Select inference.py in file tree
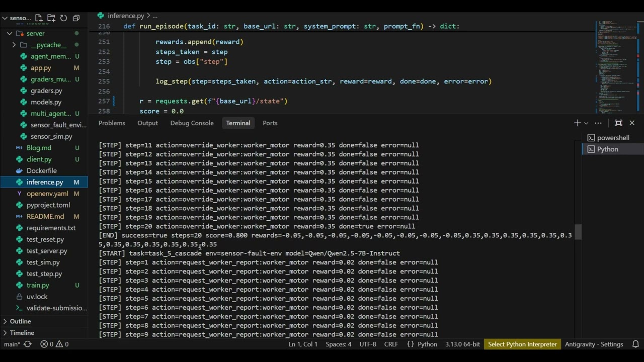The width and height of the screenshot is (644, 362). [x=44, y=182]
